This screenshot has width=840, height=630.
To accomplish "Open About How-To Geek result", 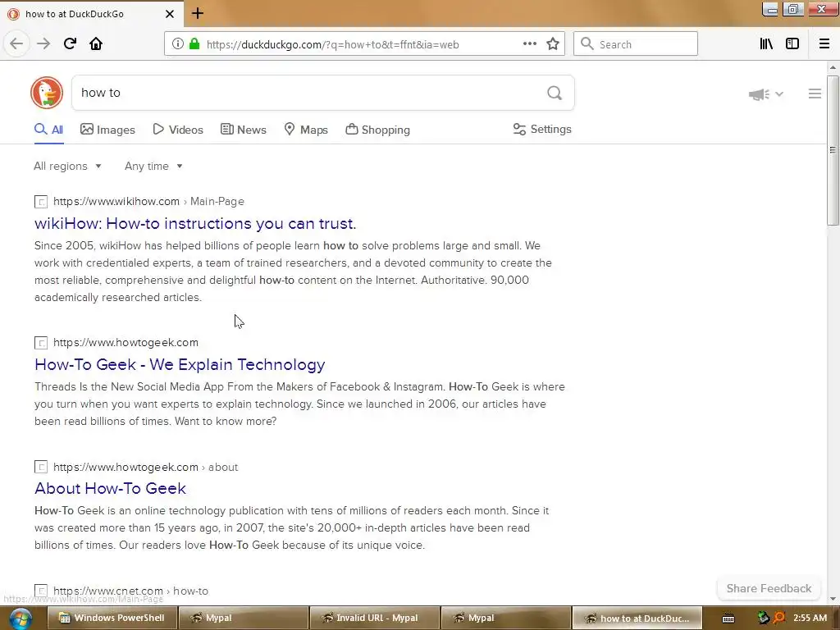I will click(111, 489).
